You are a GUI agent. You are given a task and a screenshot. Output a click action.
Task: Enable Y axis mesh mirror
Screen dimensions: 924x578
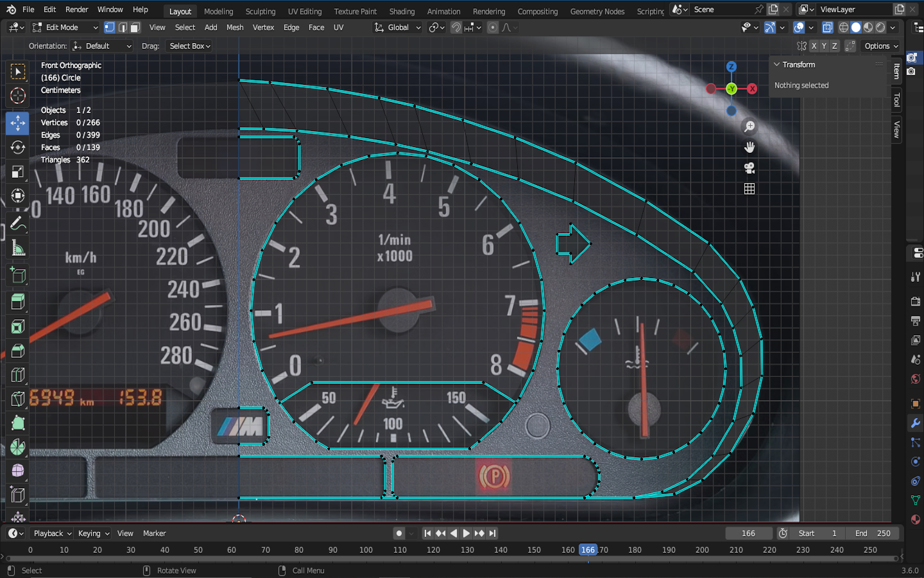pos(824,46)
